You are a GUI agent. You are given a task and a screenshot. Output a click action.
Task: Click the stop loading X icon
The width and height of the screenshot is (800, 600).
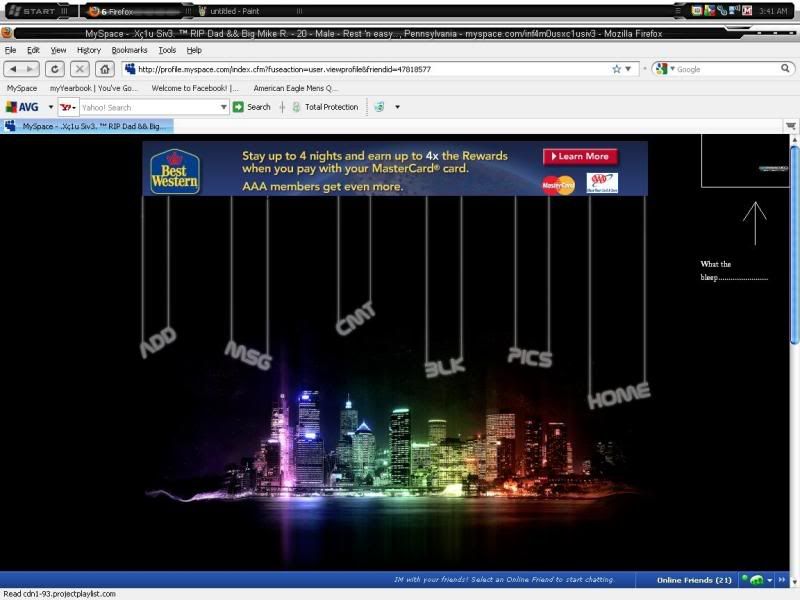coord(80,69)
